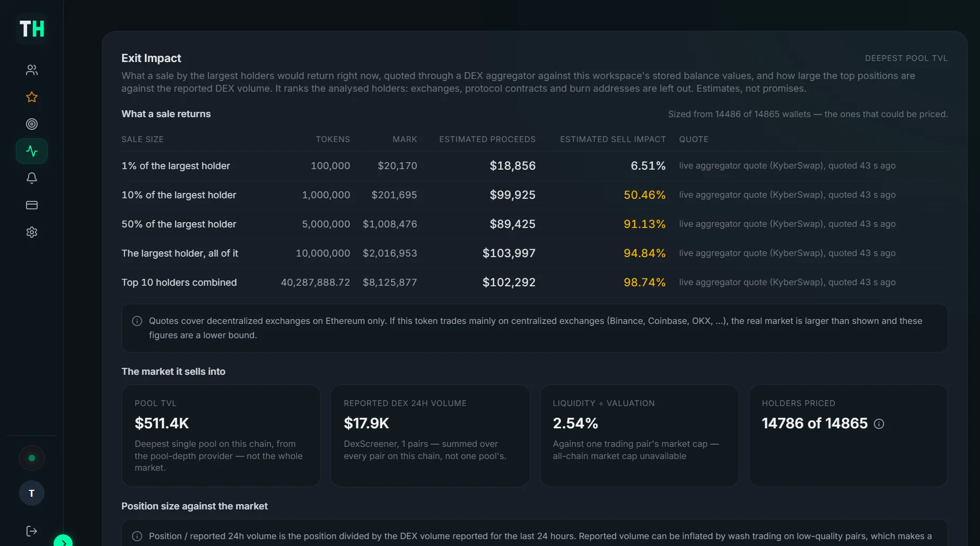This screenshot has height=546, width=980.
Task: Click the SALE SIZE column header
Action: coord(143,139)
